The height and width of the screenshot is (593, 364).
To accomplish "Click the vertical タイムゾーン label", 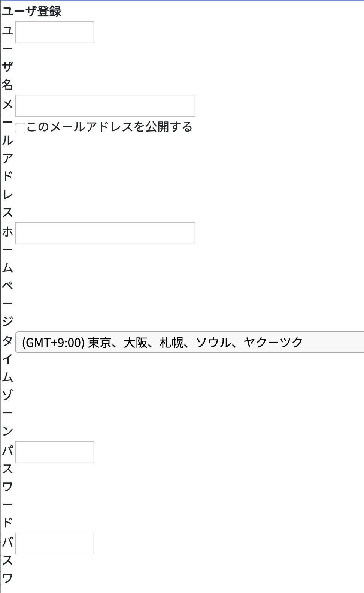I will pos(7,386).
